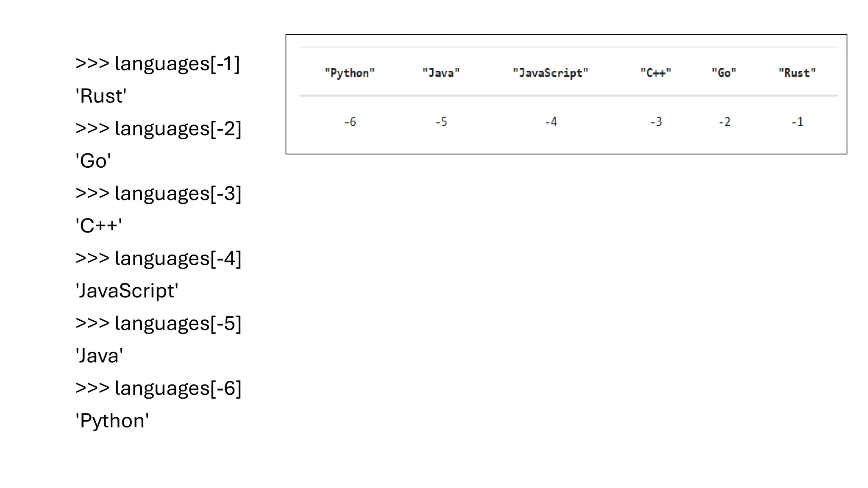Click the languages[-4] code line
This screenshot has width=868, height=488.
(158, 258)
